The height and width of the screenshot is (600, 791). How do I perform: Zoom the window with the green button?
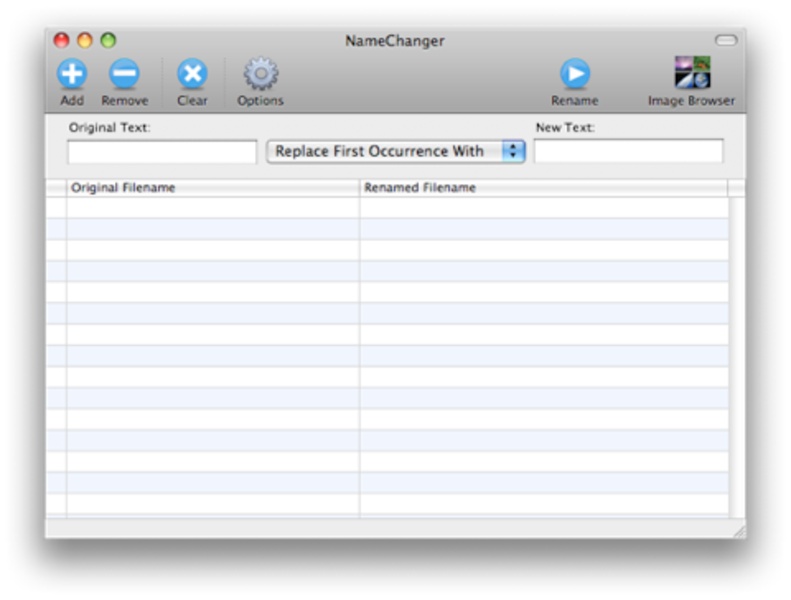click(108, 40)
